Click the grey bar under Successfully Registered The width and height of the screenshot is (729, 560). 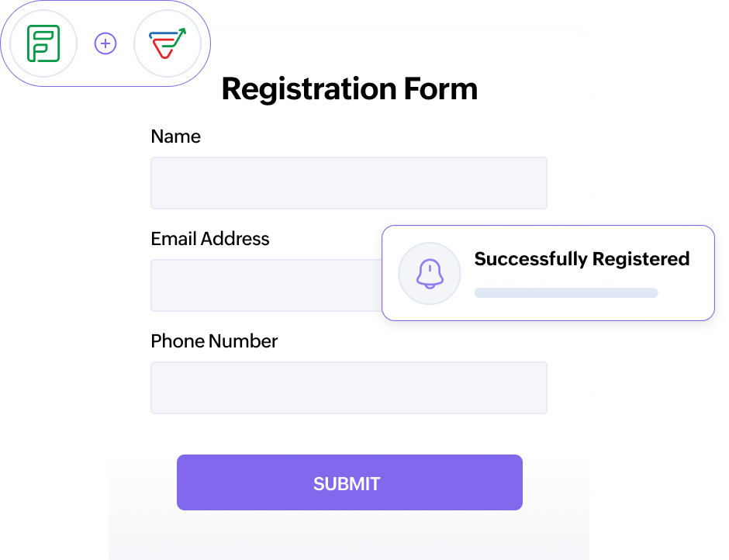point(566,293)
